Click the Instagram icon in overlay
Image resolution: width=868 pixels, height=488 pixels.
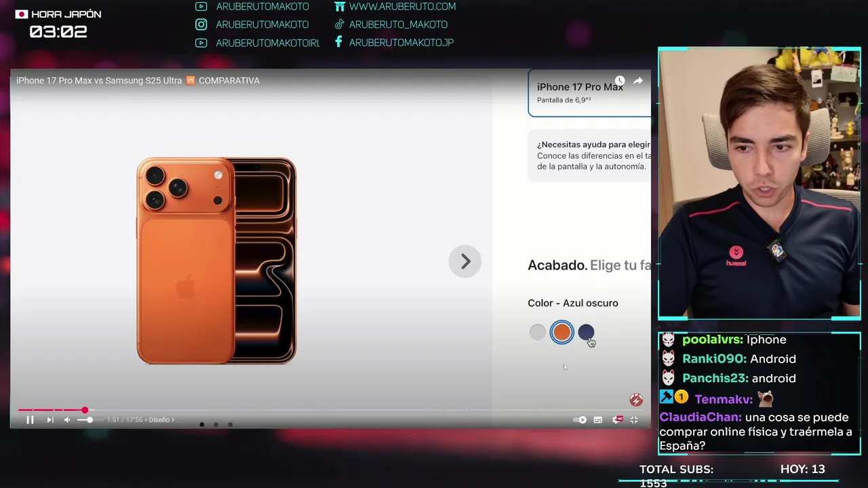pyautogui.click(x=201, y=24)
